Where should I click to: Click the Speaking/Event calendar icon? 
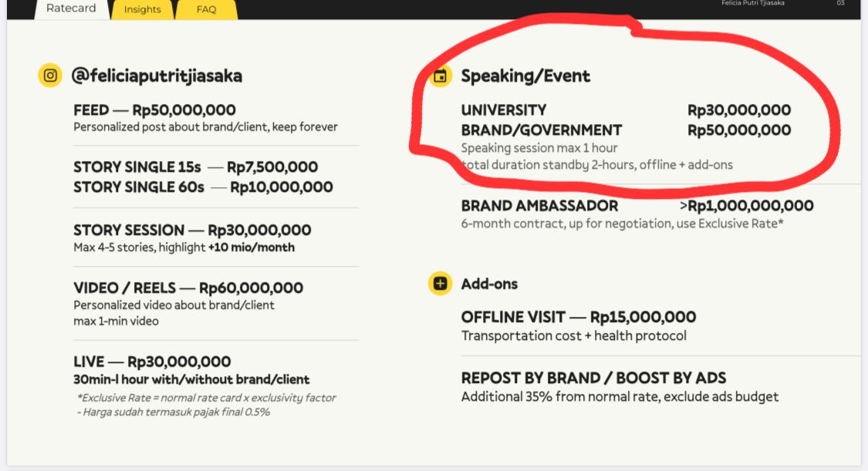pos(441,76)
